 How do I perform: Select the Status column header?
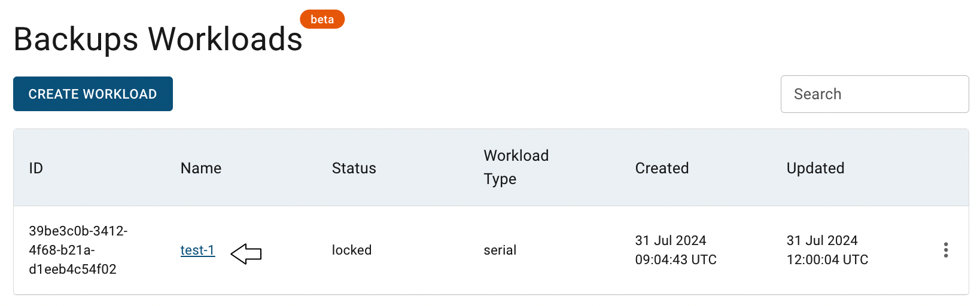pos(354,168)
